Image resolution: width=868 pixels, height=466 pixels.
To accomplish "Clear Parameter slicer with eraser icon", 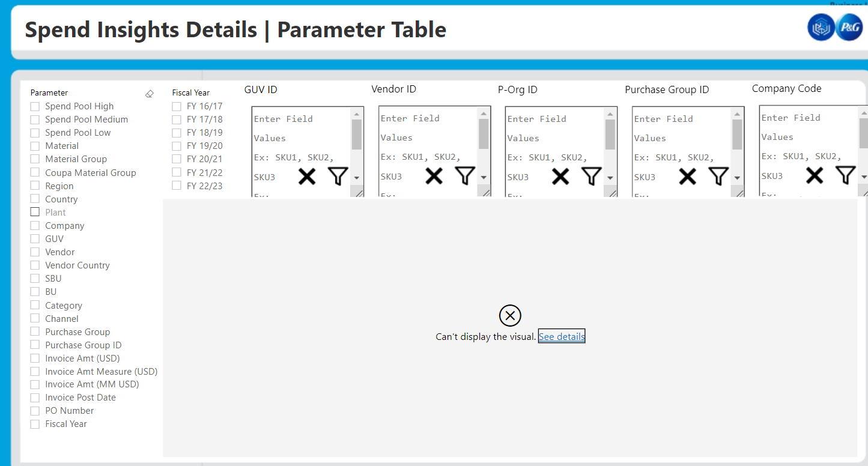I will point(150,94).
